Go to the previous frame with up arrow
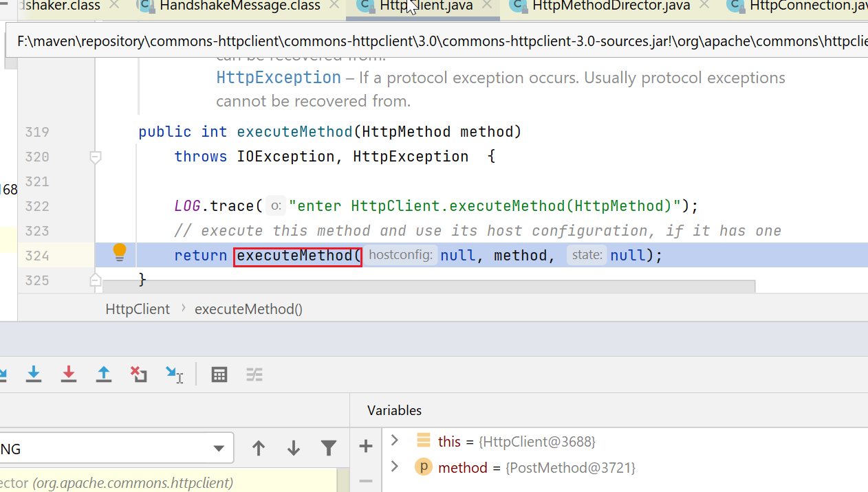868x492 pixels. point(259,449)
